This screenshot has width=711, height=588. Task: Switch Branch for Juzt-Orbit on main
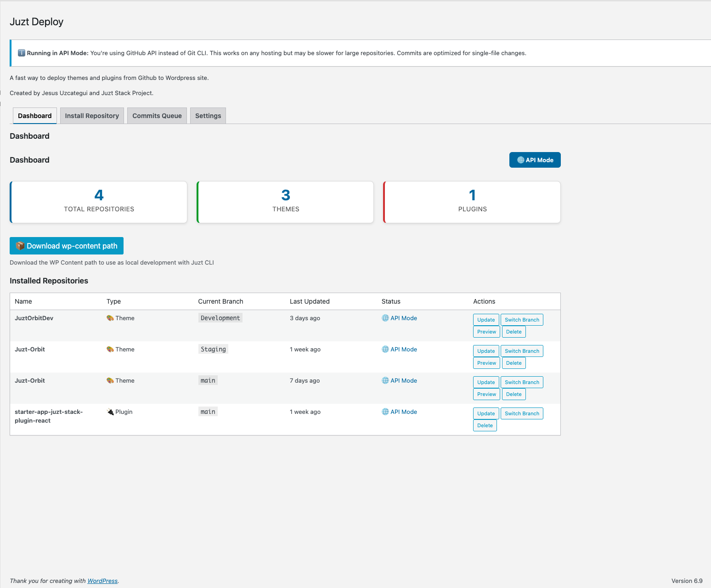click(x=522, y=382)
